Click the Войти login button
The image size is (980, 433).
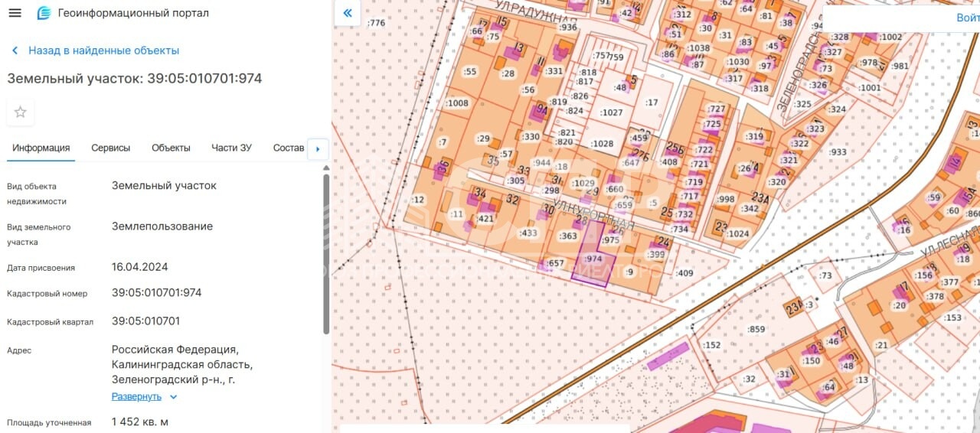968,18
